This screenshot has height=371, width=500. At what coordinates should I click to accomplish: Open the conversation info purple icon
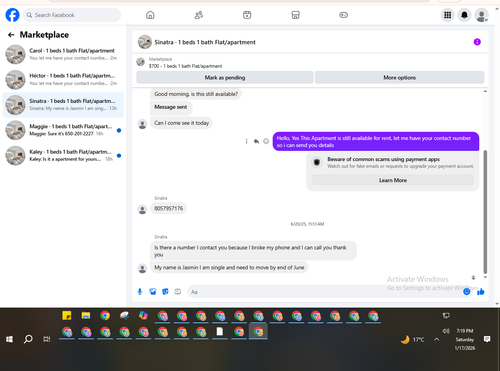point(477,42)
